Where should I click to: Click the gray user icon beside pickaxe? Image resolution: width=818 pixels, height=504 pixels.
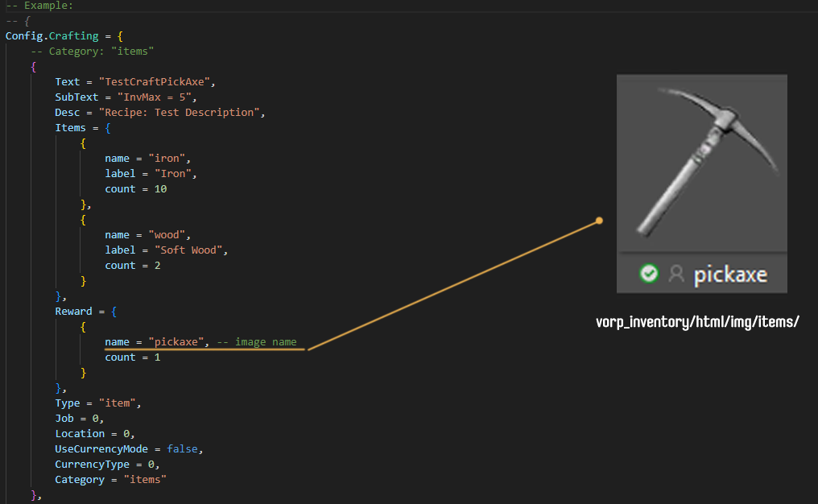pos(676,275)
